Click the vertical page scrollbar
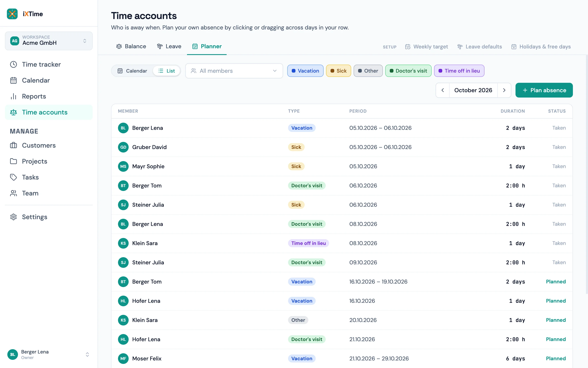Screen dimensions: 588x368 pyautogui.click(x=586, y=174)
